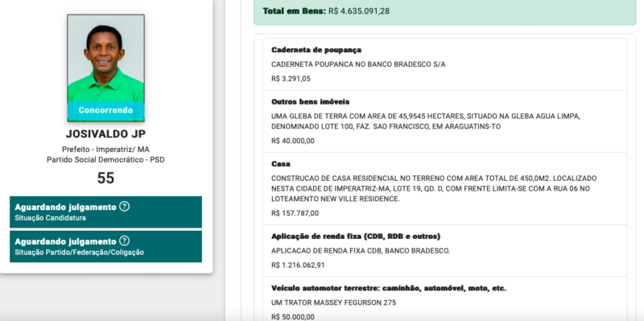Click the Aplicação de renda fixa heading
This screenshot has width=644, height=321.
[x=356, y=237]
